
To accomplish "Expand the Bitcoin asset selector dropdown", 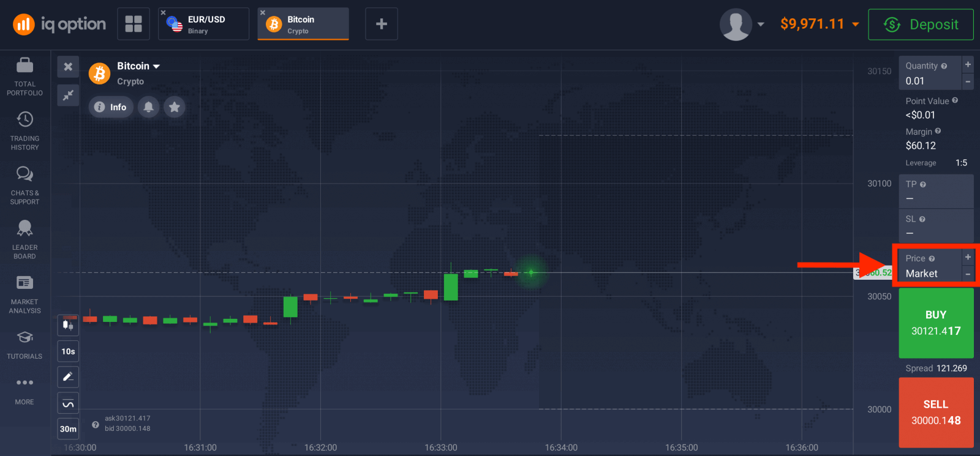I will [138, 66].
